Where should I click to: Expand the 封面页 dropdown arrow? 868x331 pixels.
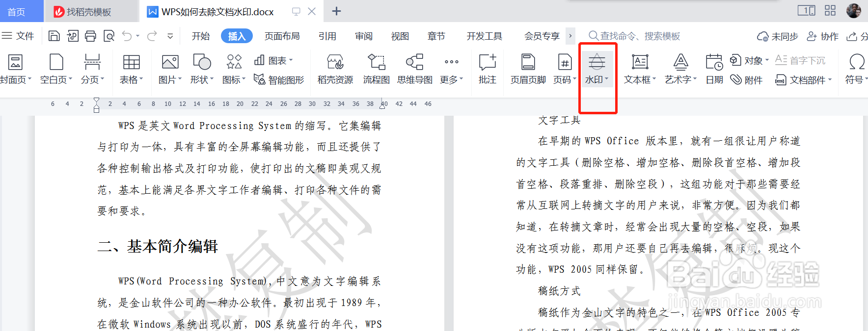pyautogui.click(x=30, y=79)
